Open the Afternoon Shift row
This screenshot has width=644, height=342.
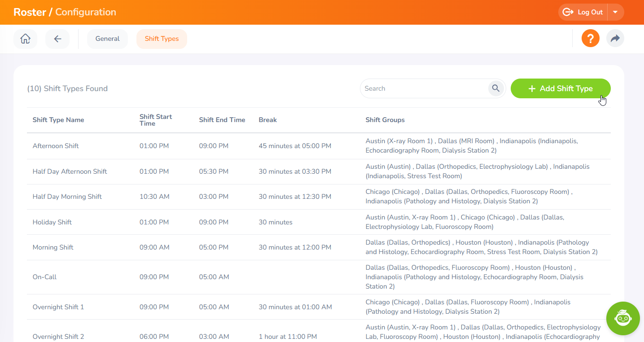[x=56, y=146]
